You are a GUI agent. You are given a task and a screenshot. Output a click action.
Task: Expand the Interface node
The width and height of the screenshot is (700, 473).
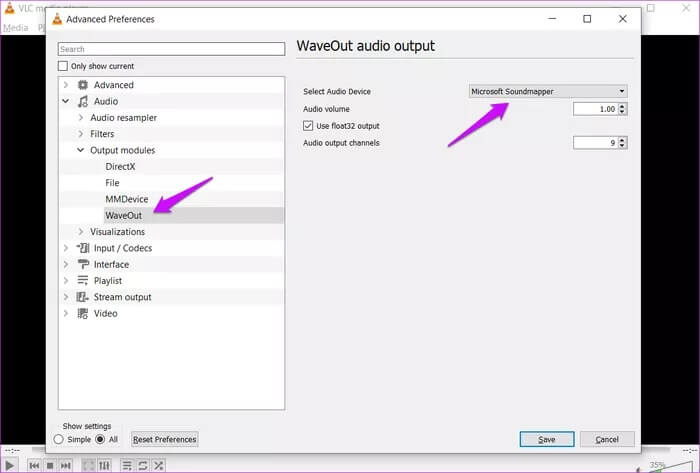point(66,264)
